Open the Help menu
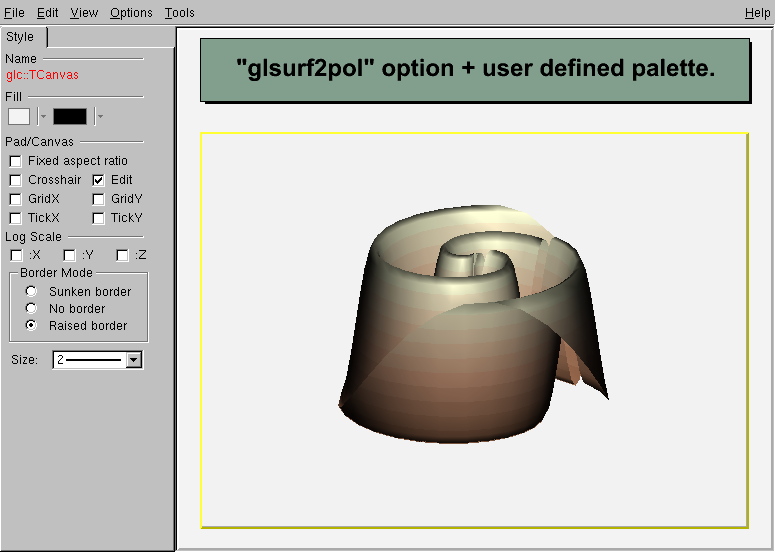Screen dimensions: 775x552 757,13
